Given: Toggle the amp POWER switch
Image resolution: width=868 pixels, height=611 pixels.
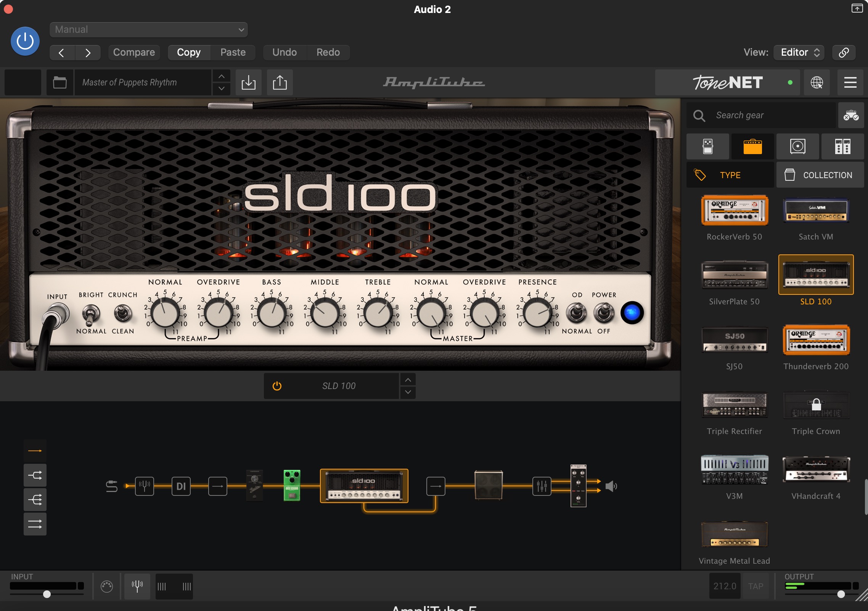Looking at the screenshot, I should click(x=604, y=313).
